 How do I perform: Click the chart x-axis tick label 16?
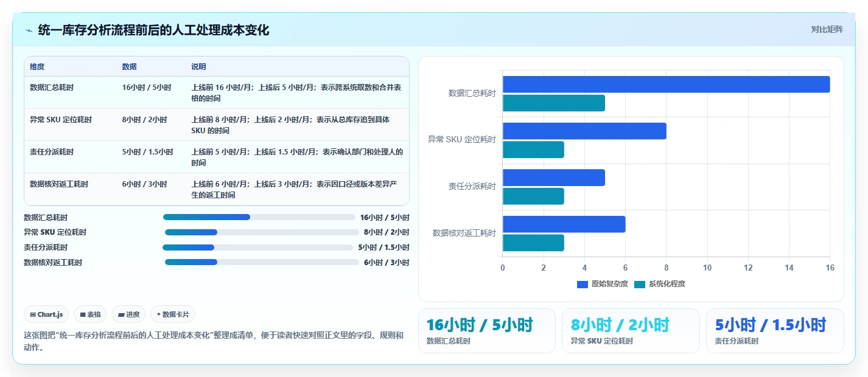pyautogui.click(x=830, y=268)
